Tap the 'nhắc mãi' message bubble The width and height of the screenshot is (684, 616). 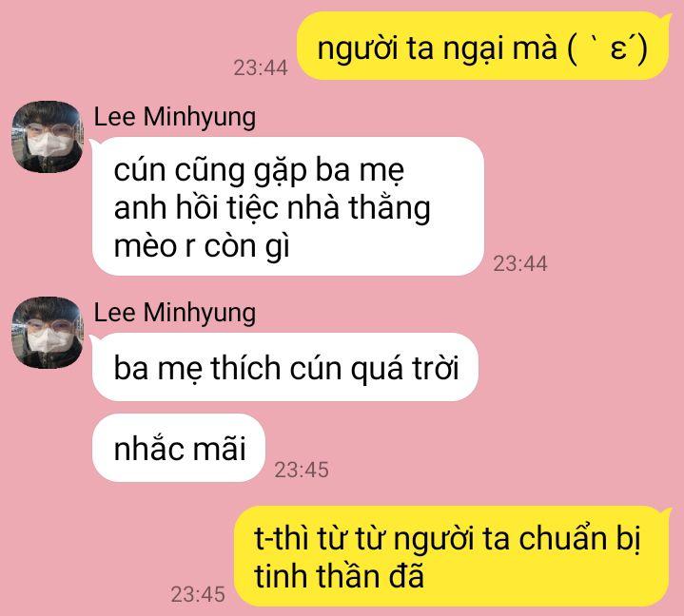(179, 448)
